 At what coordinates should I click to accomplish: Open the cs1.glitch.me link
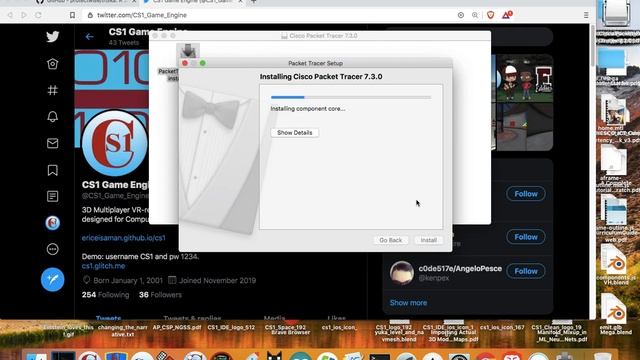coord(103,266)
